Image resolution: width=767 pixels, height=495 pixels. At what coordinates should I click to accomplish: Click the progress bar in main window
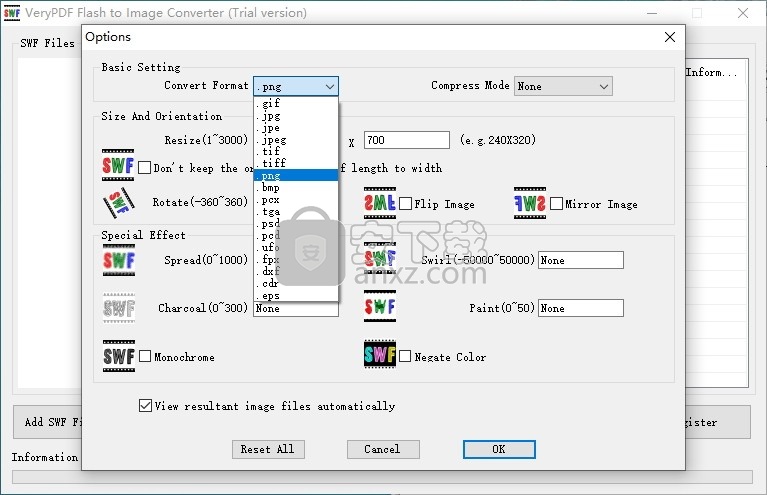click(x=382, y=477)
